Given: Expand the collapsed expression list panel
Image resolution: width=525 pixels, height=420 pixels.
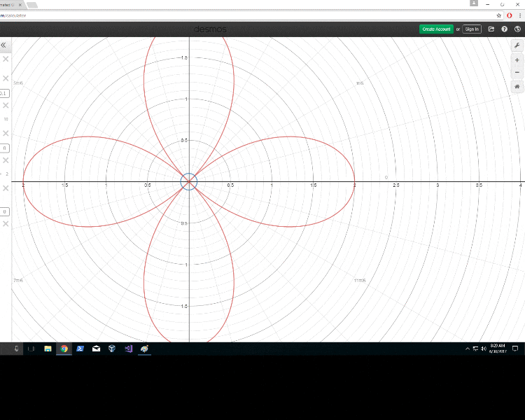Looking at the screenshot, I should tap(3, 45).
